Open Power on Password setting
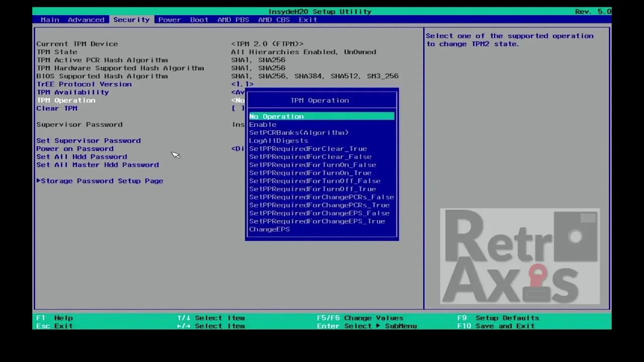This screenshot has width=644, height=362. (75, 149)
